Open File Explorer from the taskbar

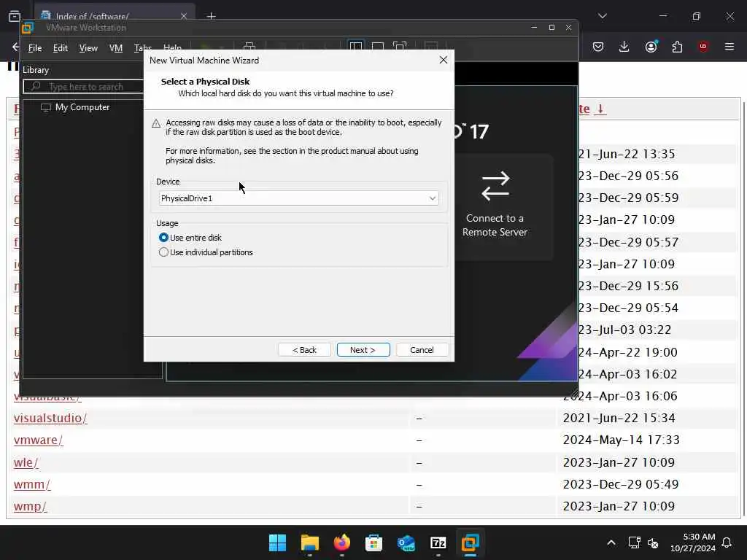(x=309, y=542)
